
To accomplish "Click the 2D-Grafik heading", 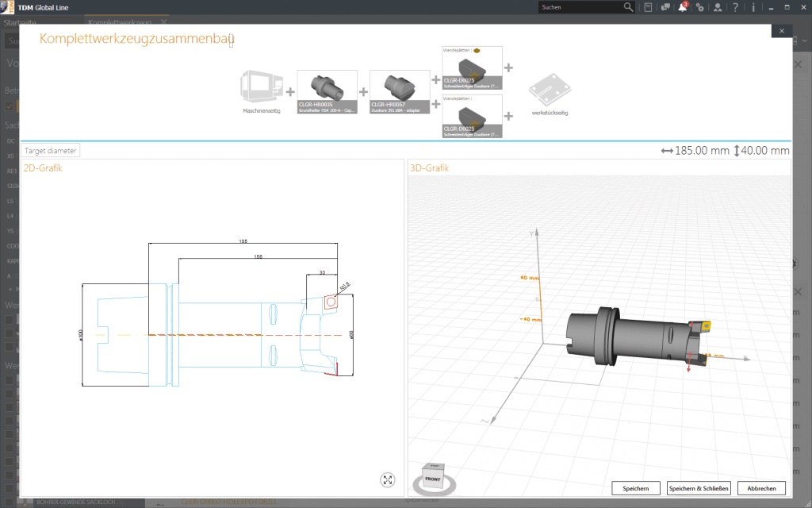I will (43, 168).
